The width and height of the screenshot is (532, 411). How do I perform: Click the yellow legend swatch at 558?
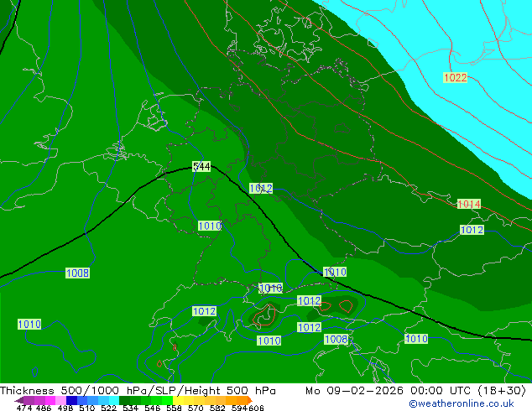point(178,400)
